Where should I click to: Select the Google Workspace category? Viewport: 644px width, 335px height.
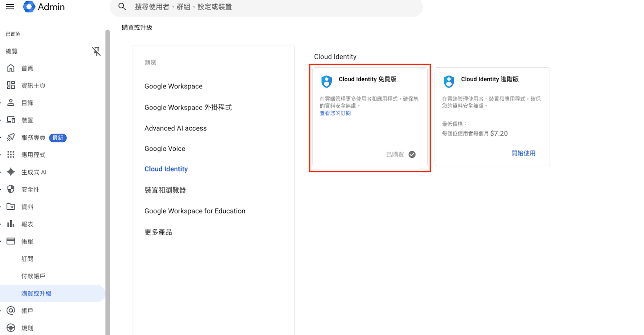[x=174, y=86]
